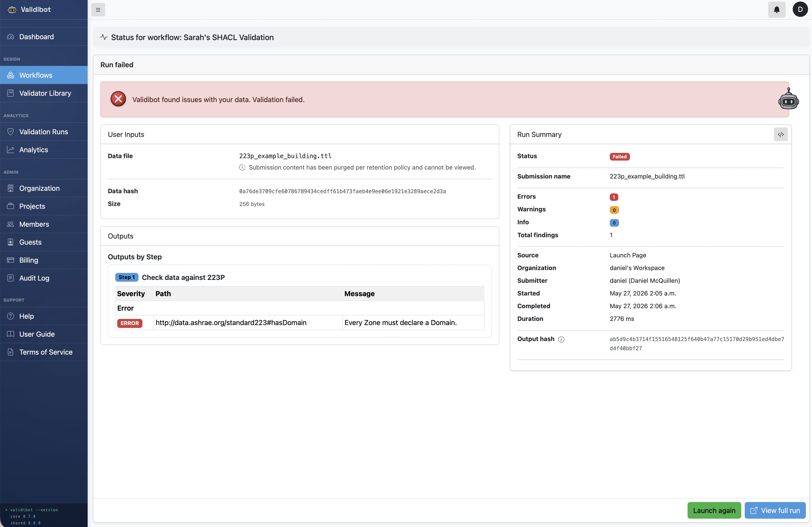812x527 pixels.
Task: Click the red ERROR severity badge
Action: tap(130, 323)
